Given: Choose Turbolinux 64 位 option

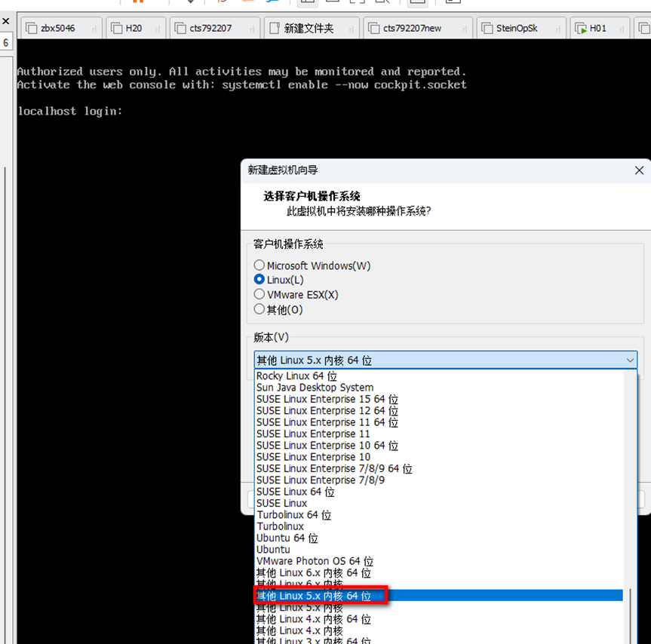Looking at the screenshot, I should (x=439, y=515).
